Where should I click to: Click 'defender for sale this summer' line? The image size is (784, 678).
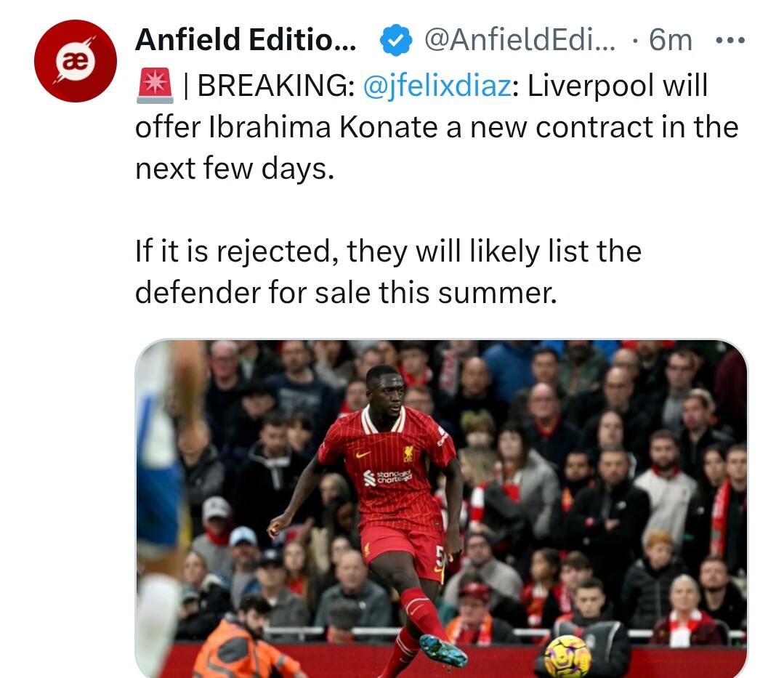click(346, 292)
